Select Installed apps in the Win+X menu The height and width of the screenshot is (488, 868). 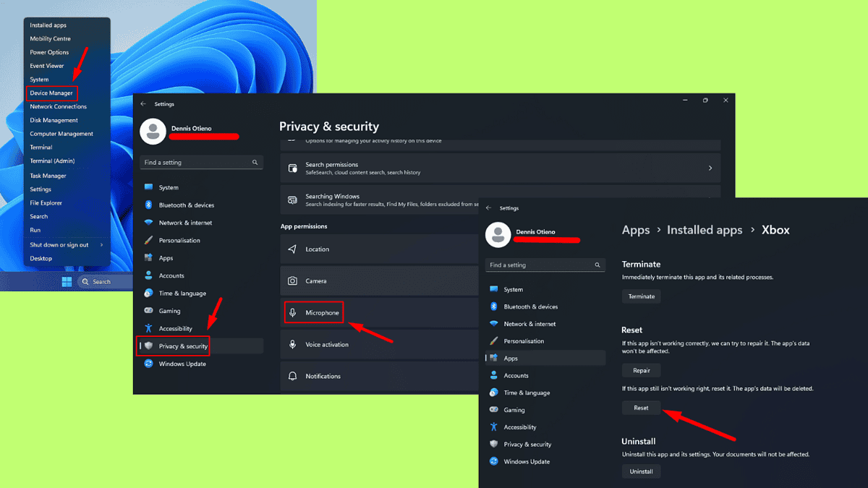48,25
